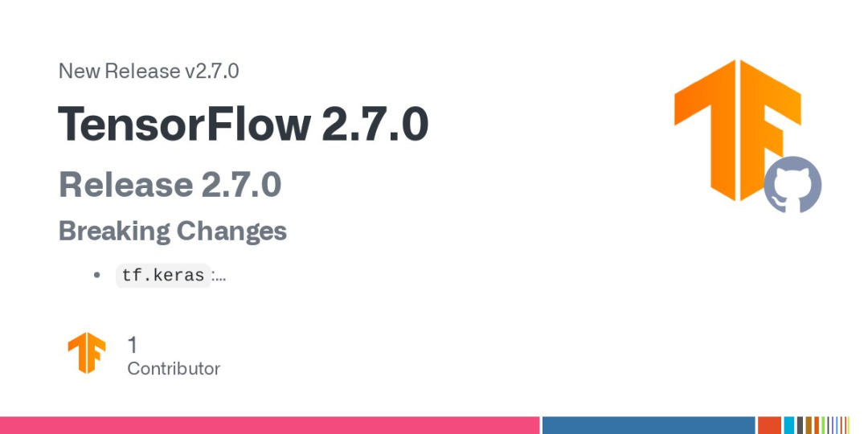The width and height of the screenshot is (868, 434).
Task: Click the New Release v2.7.0 label
Action: pyautogui.click(x=149, y=71)
